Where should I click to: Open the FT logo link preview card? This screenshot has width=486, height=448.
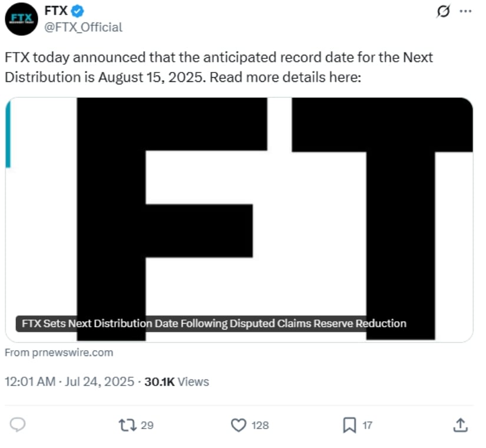(x=239, y=220)
